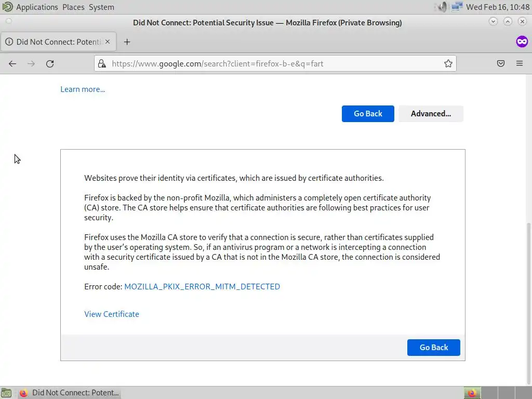Click the vertical page scrollbar thumb
Screen dimensions: 532x399
tap(528, 304)
